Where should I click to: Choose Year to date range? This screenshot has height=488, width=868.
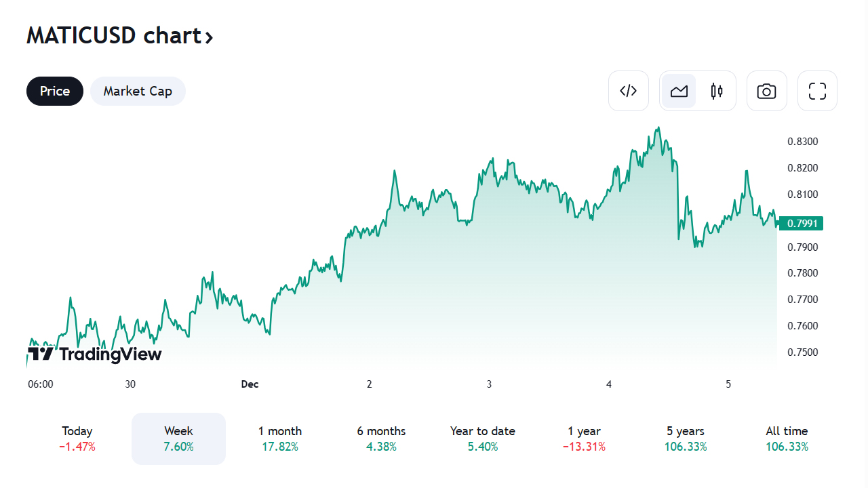pyautogui.click(x=483, y=439)
